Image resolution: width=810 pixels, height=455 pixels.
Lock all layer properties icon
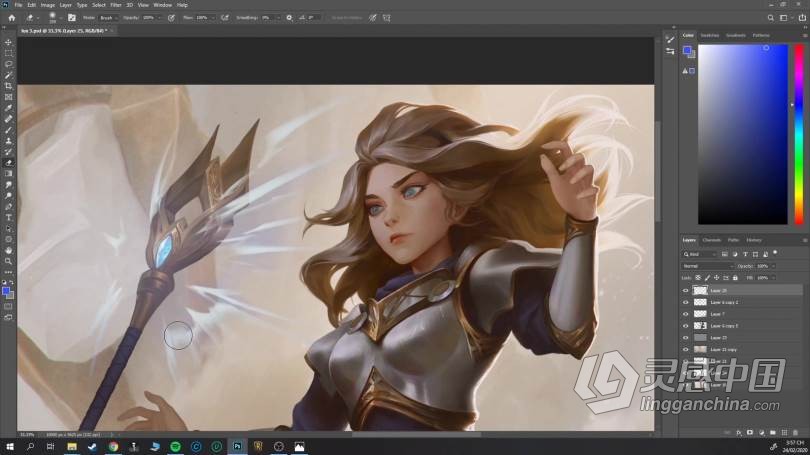click(x=735, y=278)
